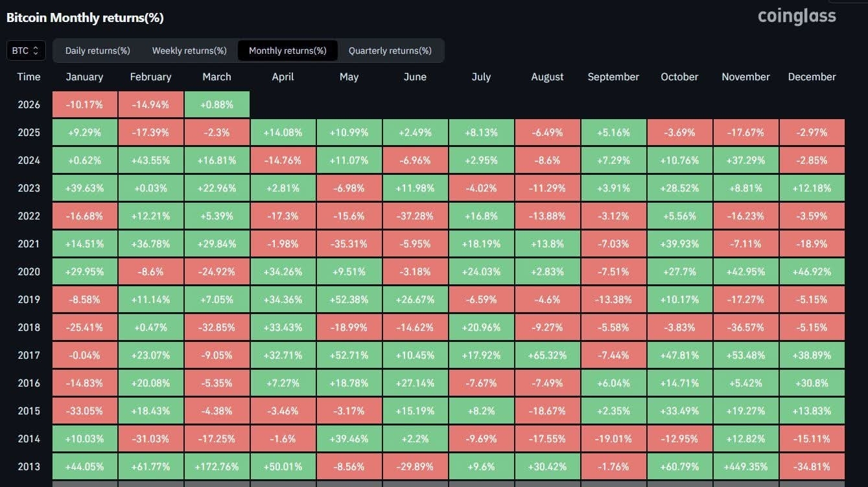Click the +20.96% July 2018 cell

[481, 327]
